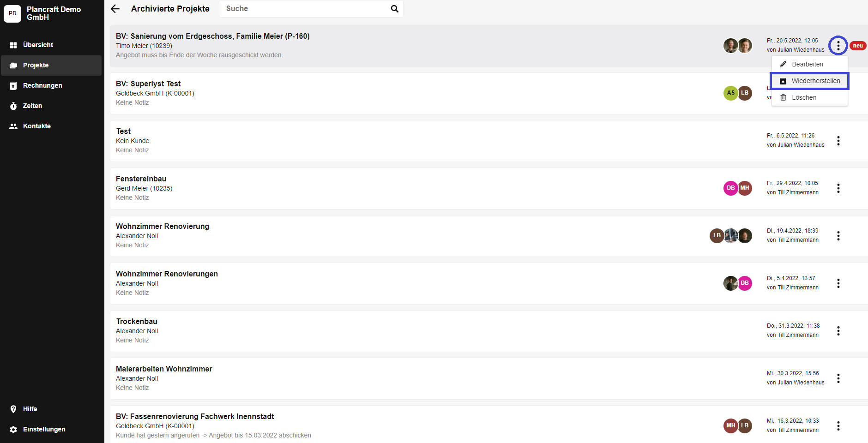Open the BV: Superlyst Test project
Image resolution: width=868 pixels, height=443 pixels.
click(148, 84)
